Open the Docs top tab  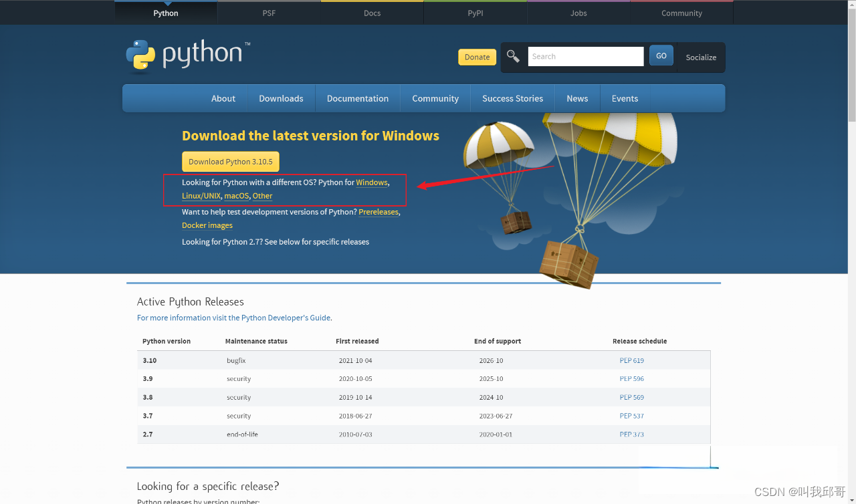click(372, 13)
